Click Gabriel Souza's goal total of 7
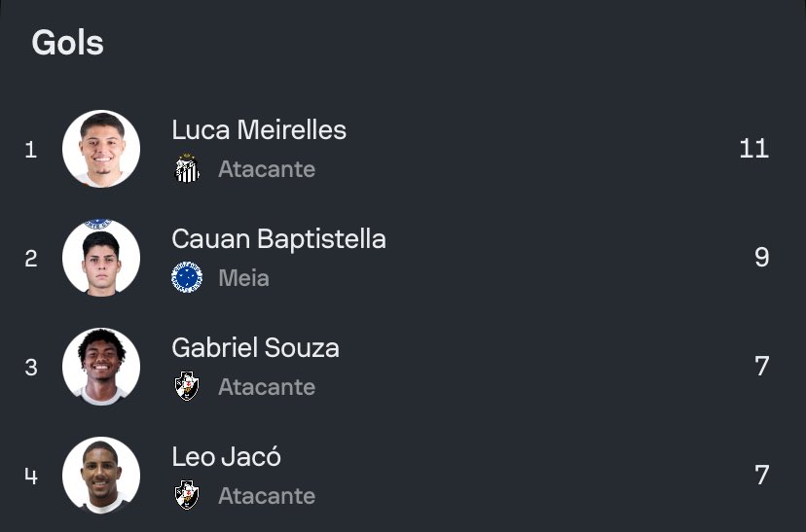Viewport: 806px width, 532px height. click(x=761, y=367)
